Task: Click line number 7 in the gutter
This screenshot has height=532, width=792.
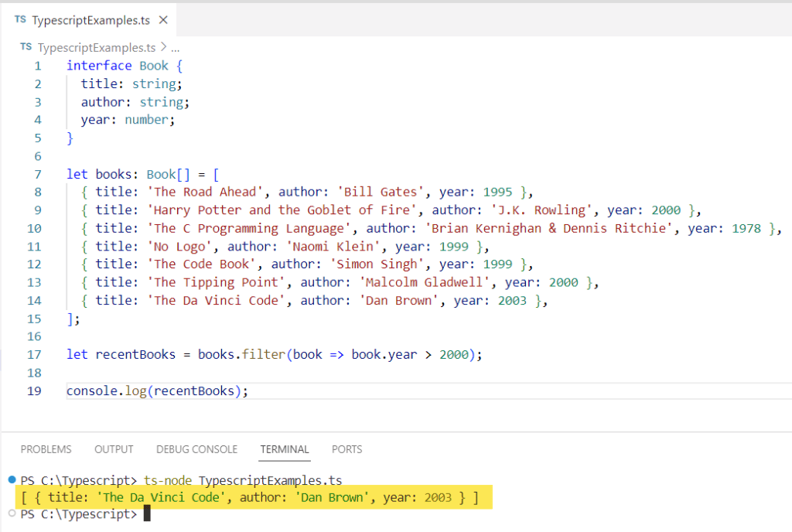Action: [38, 175]
